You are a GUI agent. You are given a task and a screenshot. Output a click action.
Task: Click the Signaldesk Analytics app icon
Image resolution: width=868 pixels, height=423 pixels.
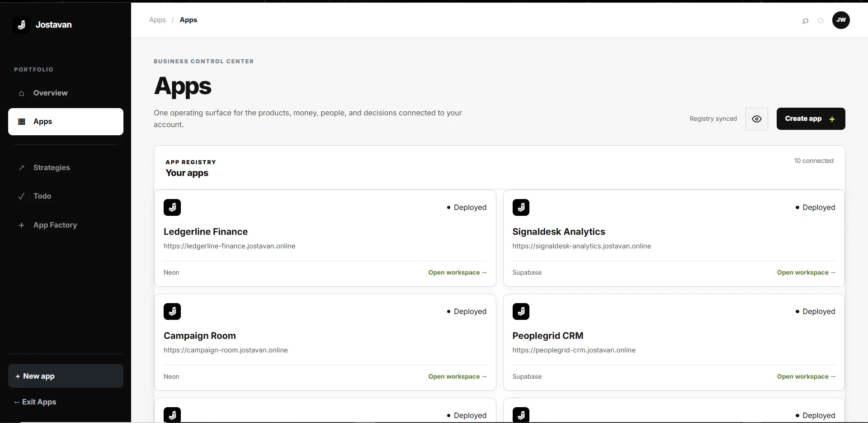pyautogui.click(x=521, y=207)
